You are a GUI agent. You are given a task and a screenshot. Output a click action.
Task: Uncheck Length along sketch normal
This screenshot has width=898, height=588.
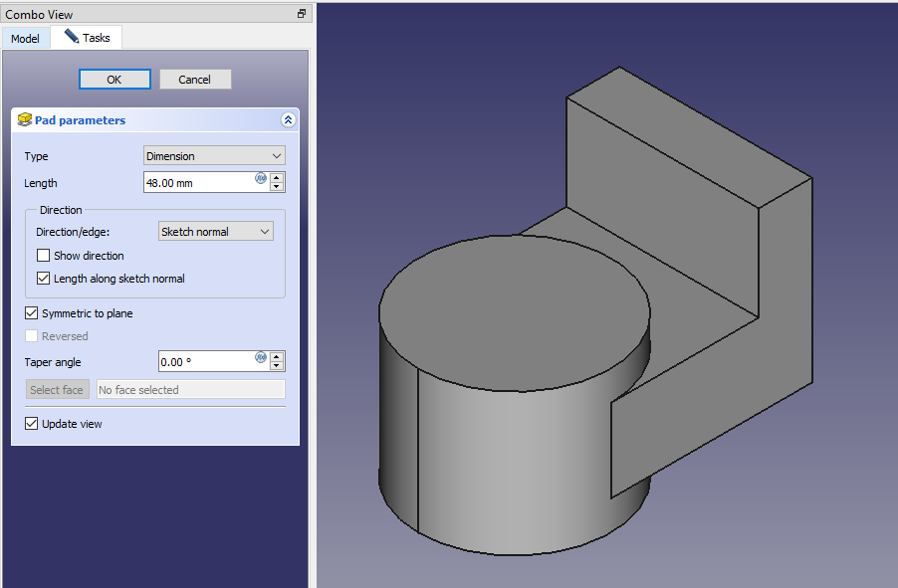point(44,279)
